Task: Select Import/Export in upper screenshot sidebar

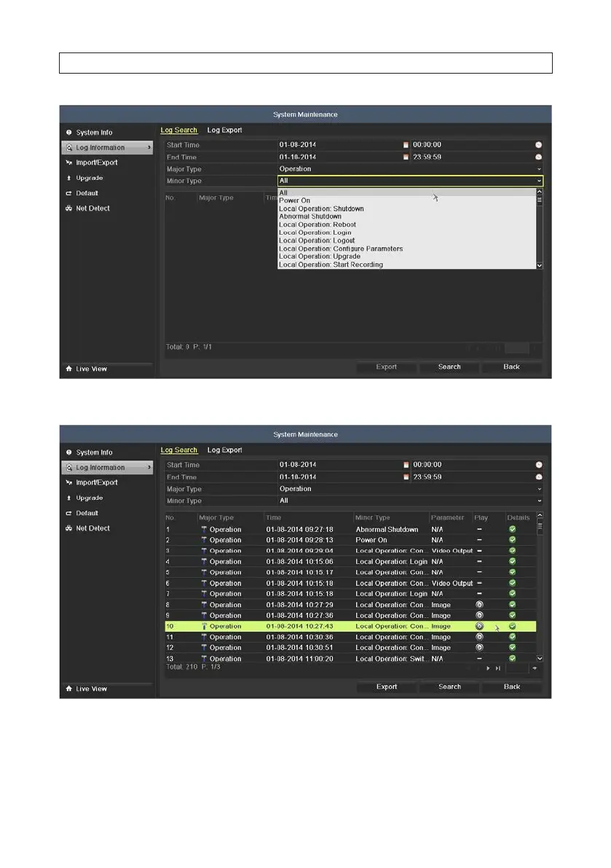Action: 97,163
